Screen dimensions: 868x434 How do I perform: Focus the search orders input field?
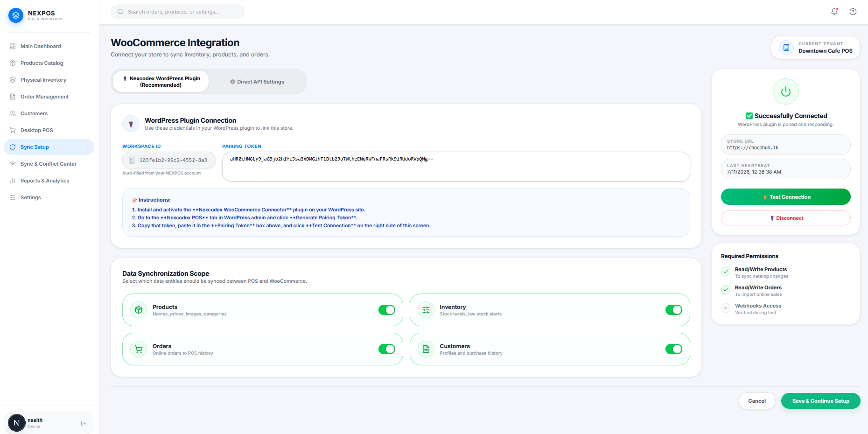click(178, 12)
